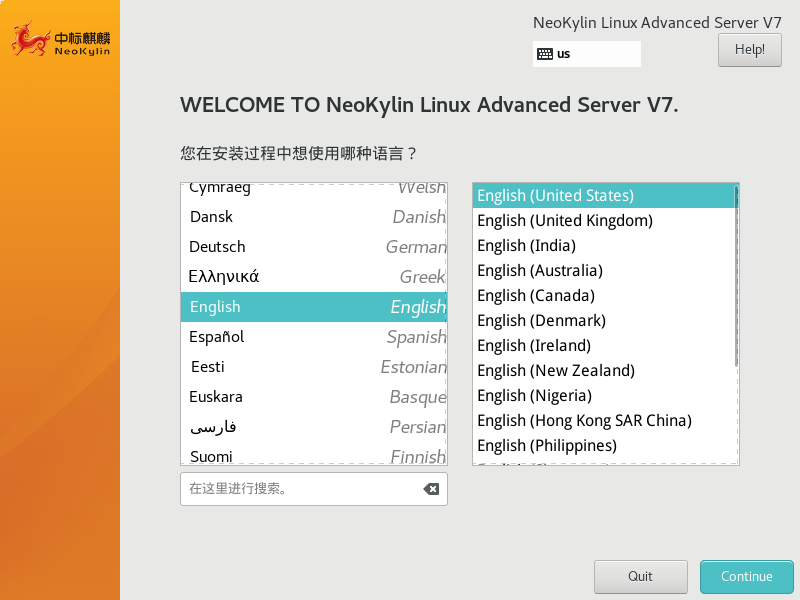The image size is (800, 600).
Task: Select Suomi (Finnish) language
Action: point(314,454)
